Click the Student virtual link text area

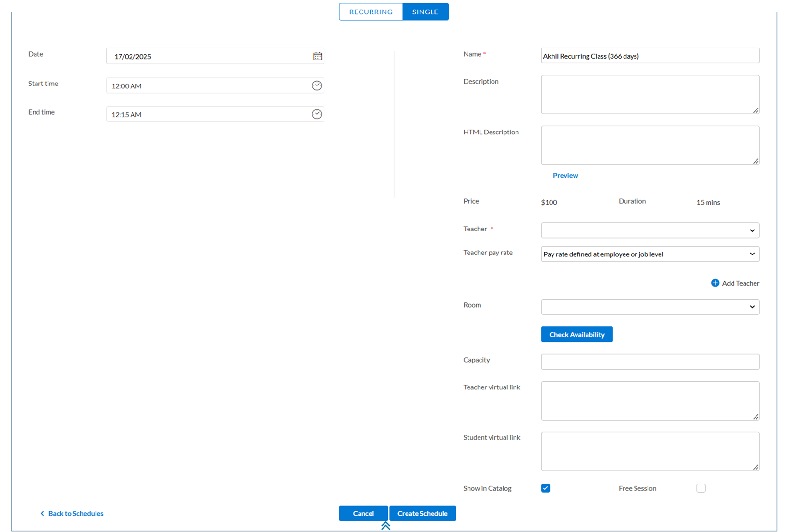(x=650, y=451)
